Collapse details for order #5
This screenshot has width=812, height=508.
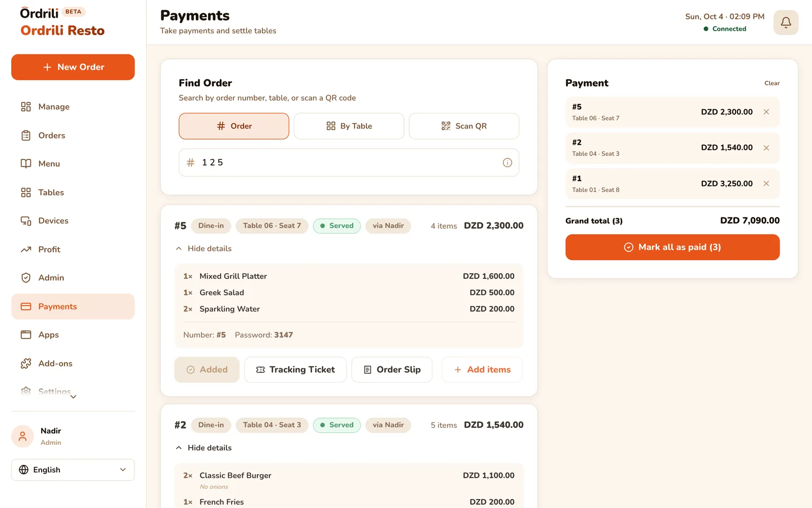tap(204, 248)
